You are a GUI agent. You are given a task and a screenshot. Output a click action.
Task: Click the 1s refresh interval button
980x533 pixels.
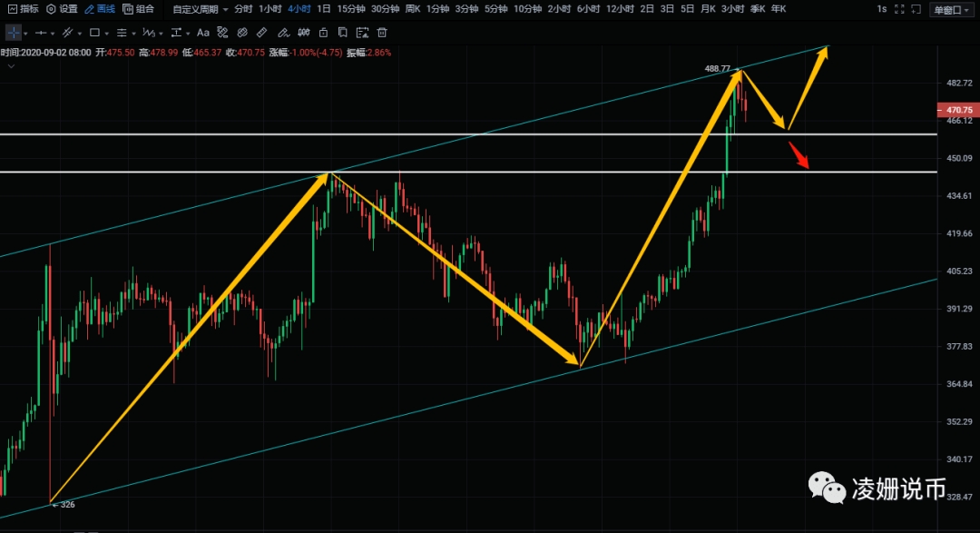(x=882, y=9)
